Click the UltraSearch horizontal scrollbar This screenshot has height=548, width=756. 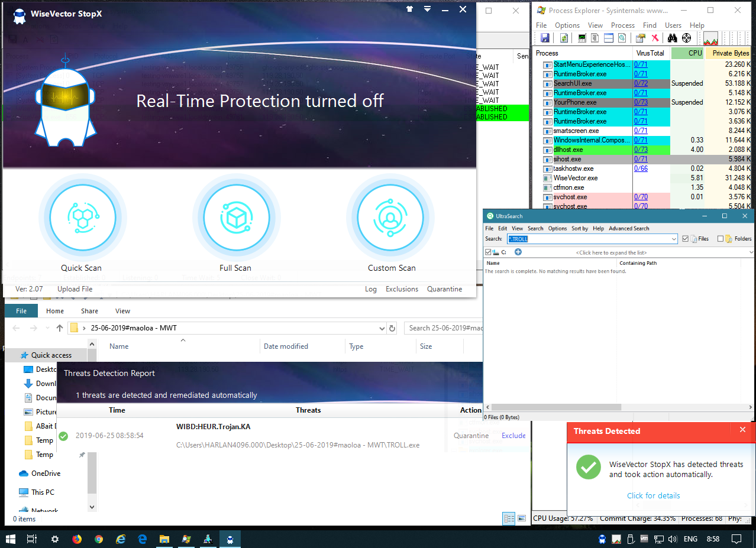pyautogui.click(x=556, y=407)
